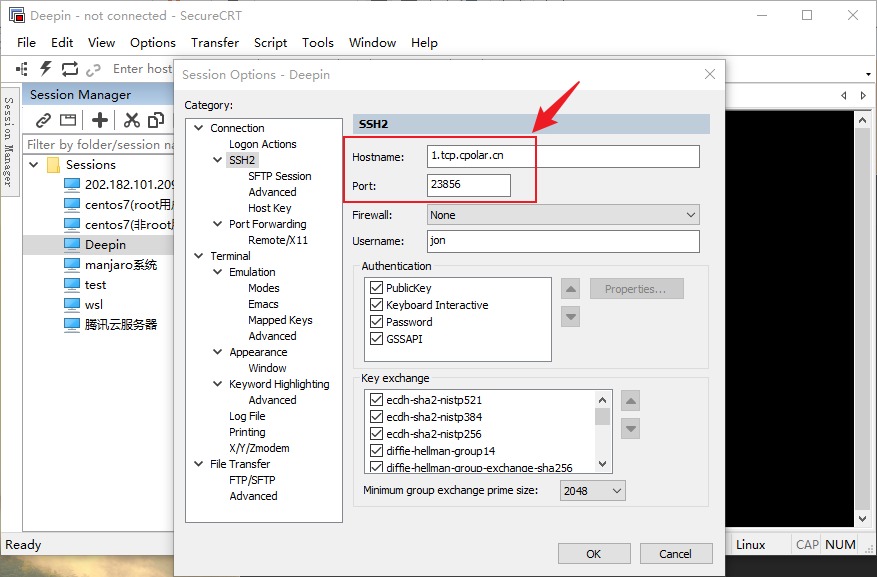Click the Username input field
877x577 pixels.
tap(563, 241)
